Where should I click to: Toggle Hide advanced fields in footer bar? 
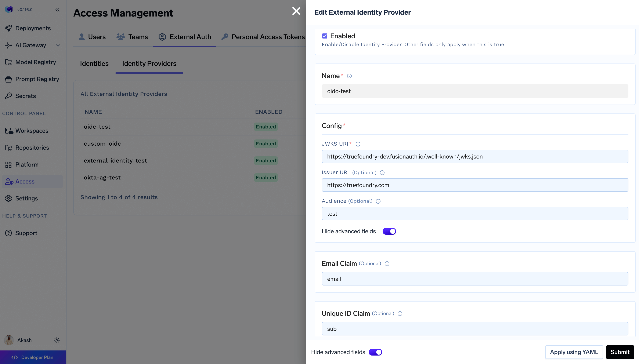click(x=375, y=352)
